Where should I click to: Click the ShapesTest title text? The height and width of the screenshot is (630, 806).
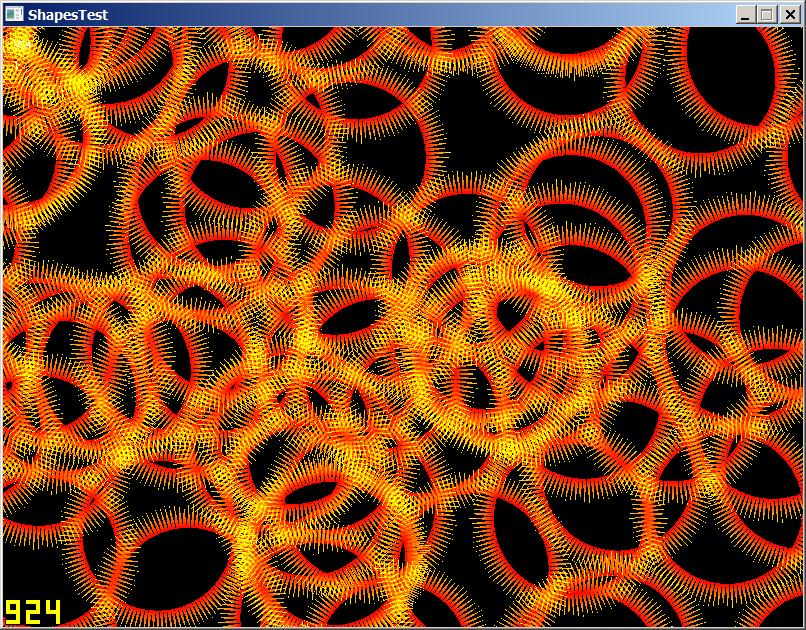(68, 14)
